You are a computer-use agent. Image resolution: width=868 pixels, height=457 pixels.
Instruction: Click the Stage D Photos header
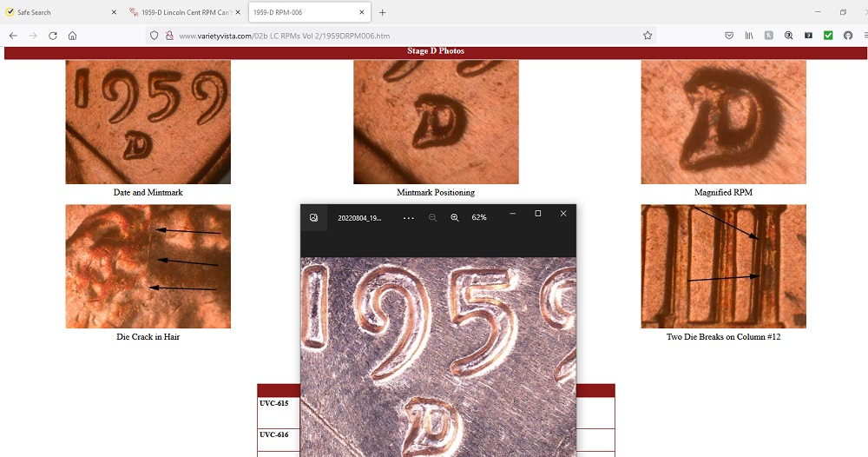tap(436, 51)
